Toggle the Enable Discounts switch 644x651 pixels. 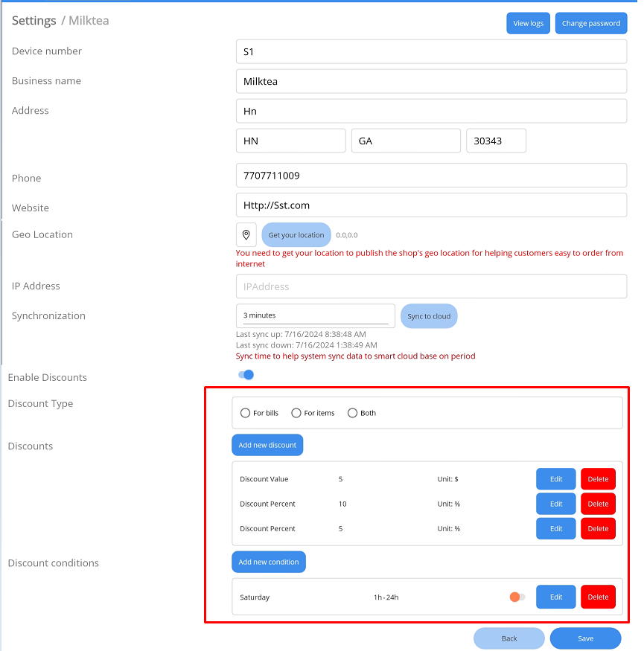pos(246,375)
